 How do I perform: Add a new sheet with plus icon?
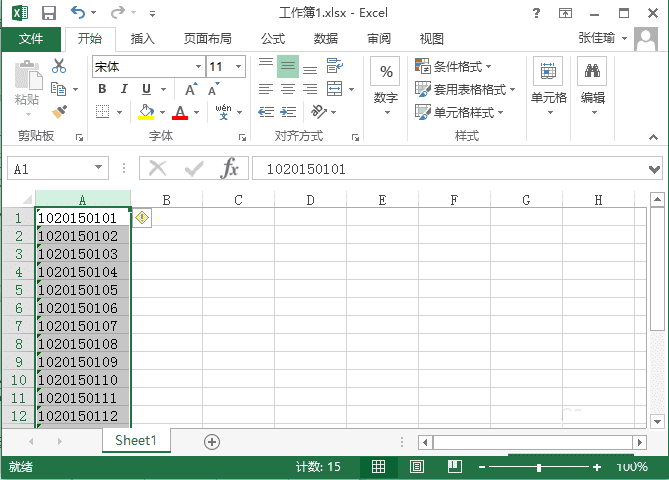coord(212,442)
